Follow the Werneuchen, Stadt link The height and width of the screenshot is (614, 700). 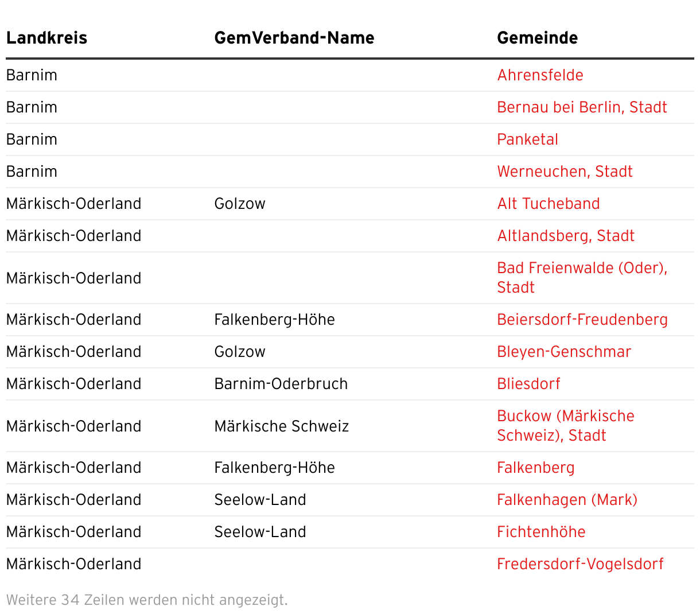click(x=565, y=172)
